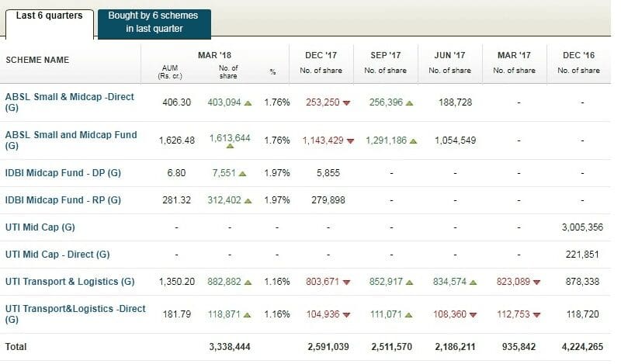
Task: Select AUM value 6.80
Action: click(177, 173)
